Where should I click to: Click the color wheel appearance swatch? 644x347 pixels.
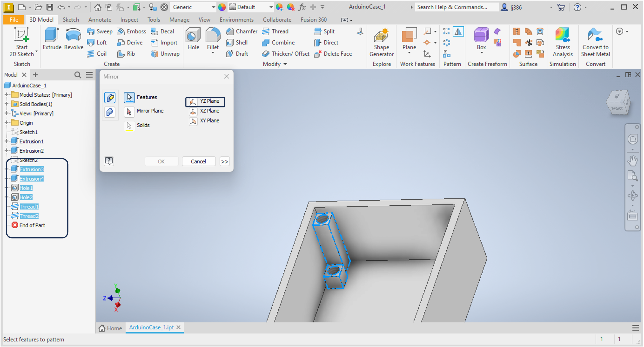coord(222,7)
